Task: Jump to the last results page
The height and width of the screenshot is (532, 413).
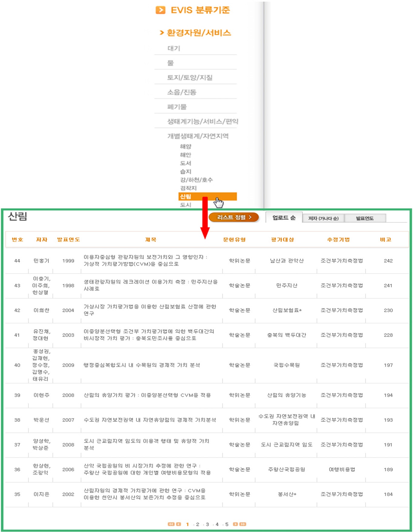Action: pyautogui.click(x=243, y=524)
